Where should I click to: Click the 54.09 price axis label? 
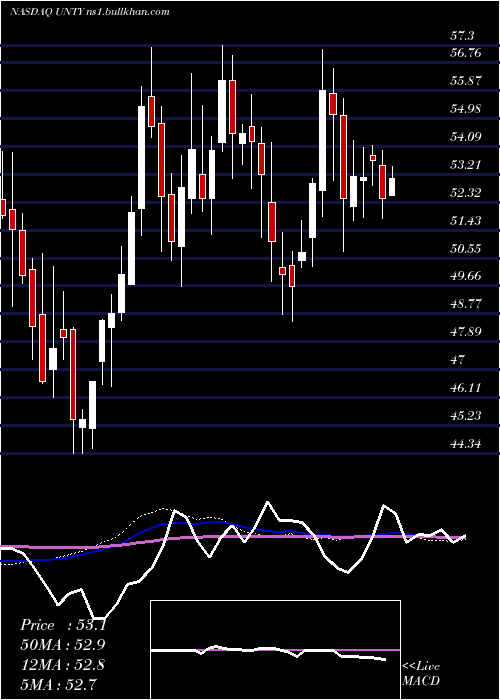coord(467,137)
